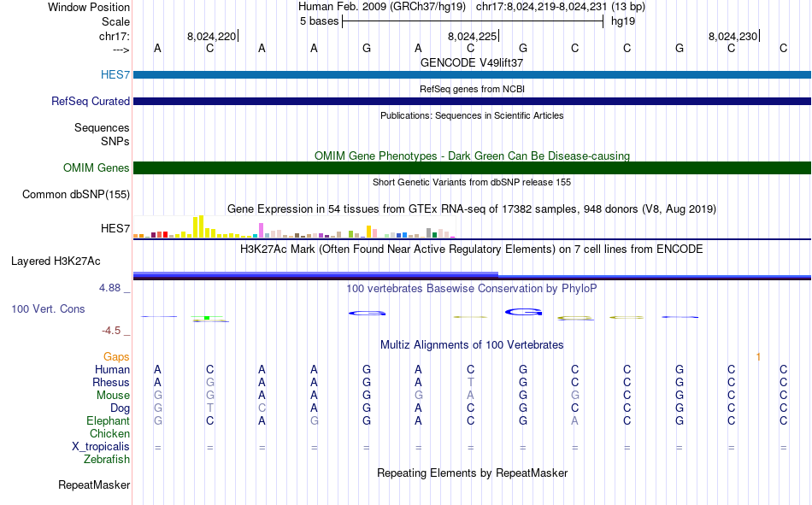Viewport: 812px width, 505px height.
Task: Select the Chicken species row label
Action: [109, 433]
